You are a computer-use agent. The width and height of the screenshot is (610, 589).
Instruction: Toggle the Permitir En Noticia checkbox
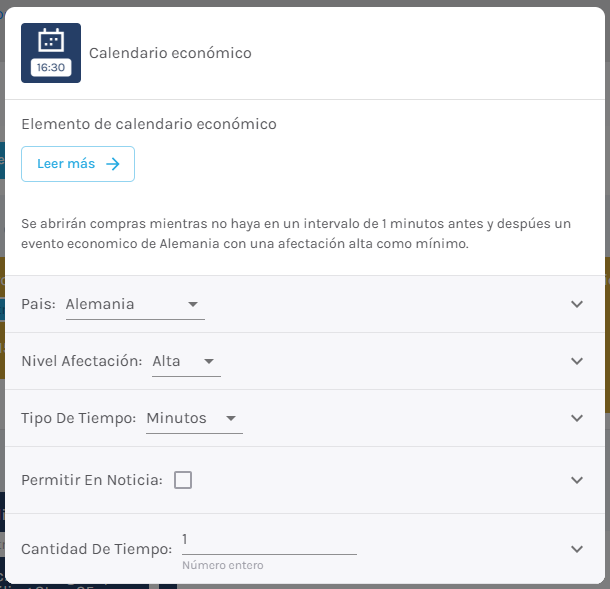[x=183, y=480]
